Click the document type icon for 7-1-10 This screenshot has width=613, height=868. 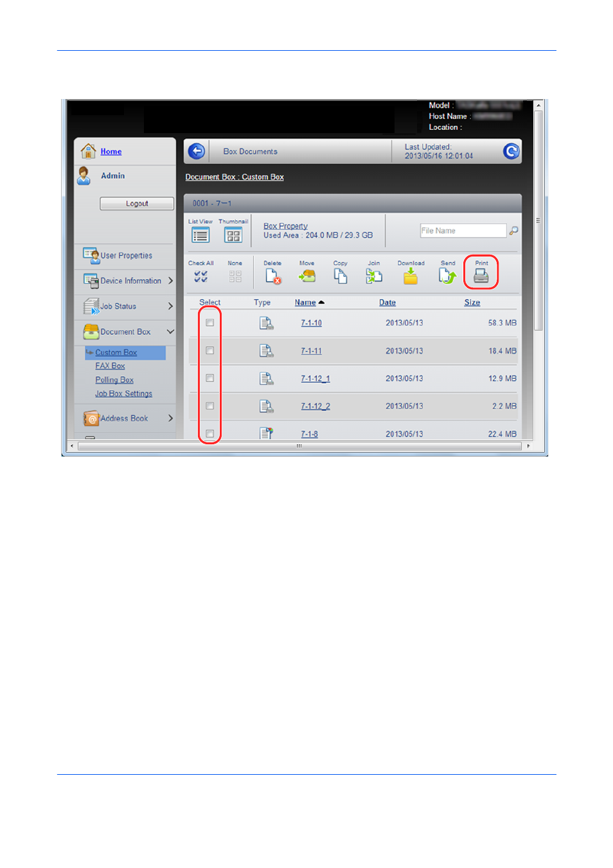click(267, 323)
